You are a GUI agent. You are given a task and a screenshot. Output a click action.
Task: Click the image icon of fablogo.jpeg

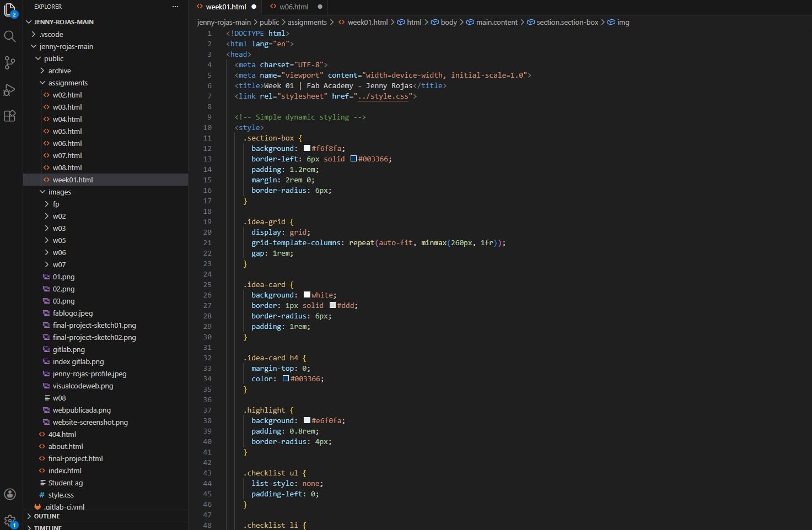[46, 313]
